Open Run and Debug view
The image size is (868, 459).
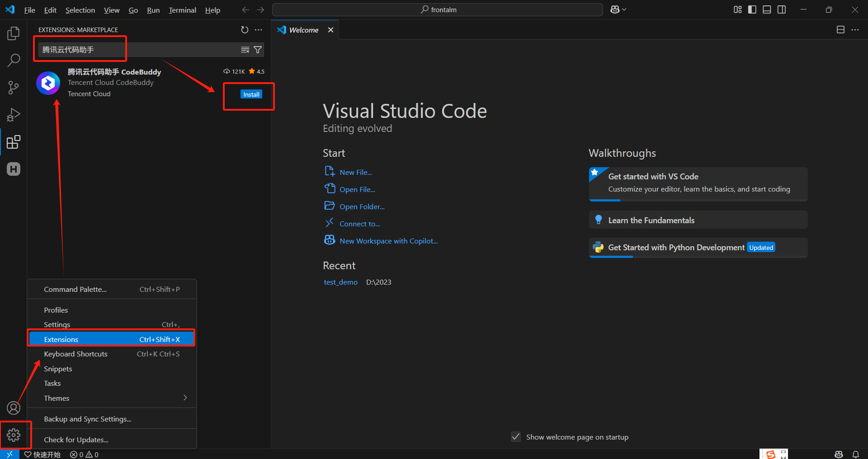coord(14,115)
